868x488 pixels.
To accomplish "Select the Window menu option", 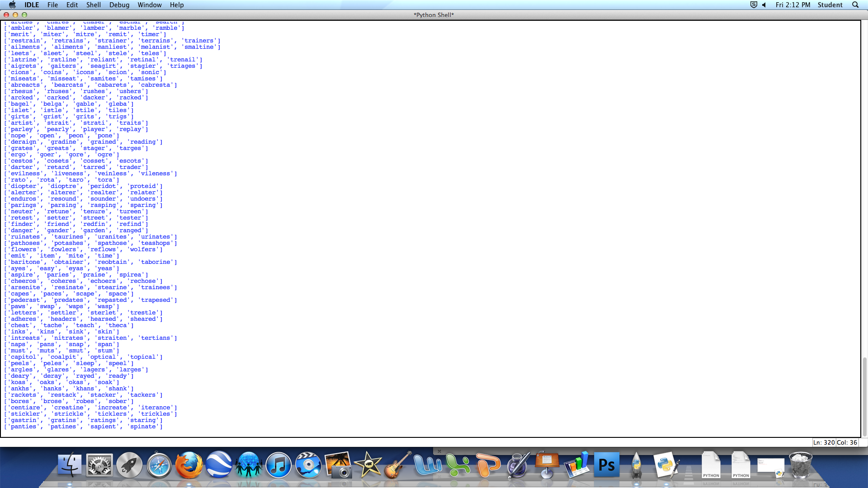I will [x=150, y=5].
